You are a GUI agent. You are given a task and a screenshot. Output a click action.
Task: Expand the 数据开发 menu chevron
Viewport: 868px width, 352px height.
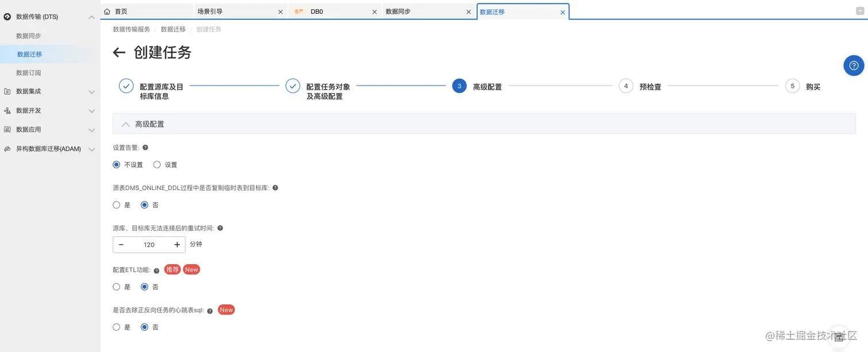point(91,111)
